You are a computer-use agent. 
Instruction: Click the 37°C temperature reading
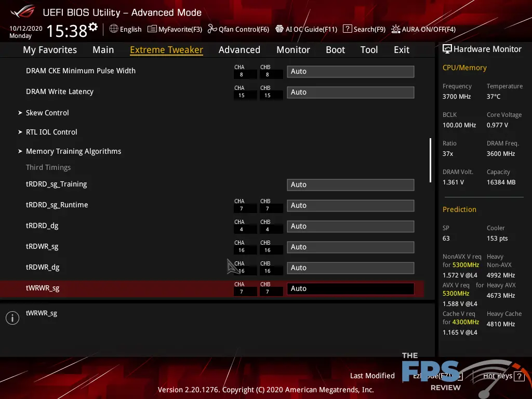coord(494,96)
